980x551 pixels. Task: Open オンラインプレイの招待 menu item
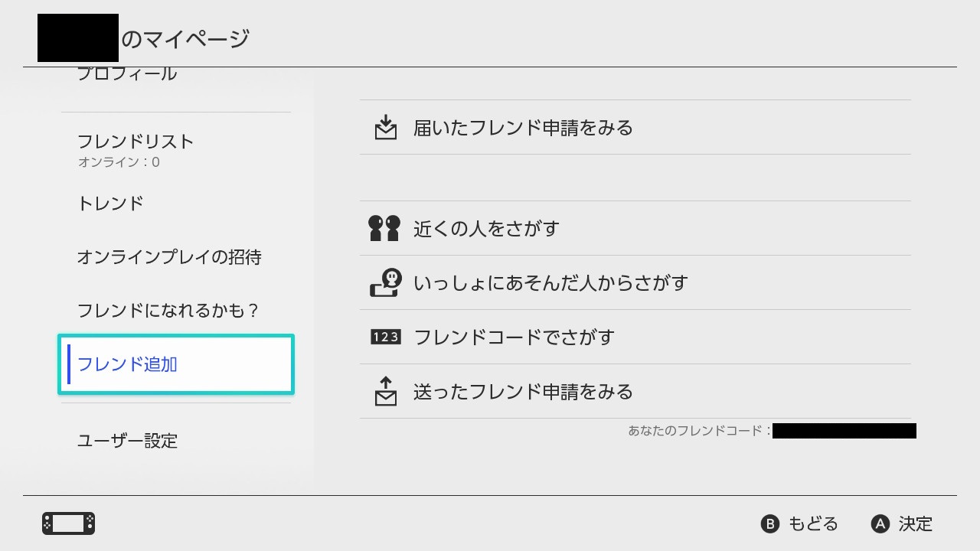[x=169, y=257]
